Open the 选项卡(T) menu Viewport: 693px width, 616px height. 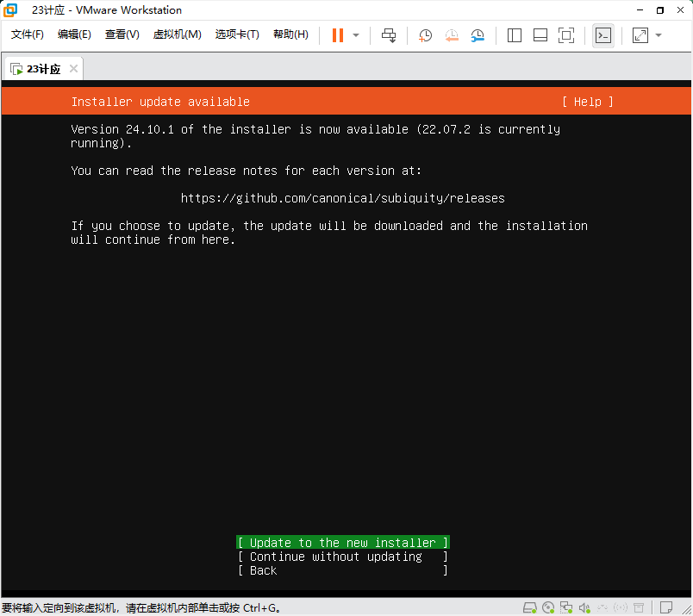coord(237,34)
